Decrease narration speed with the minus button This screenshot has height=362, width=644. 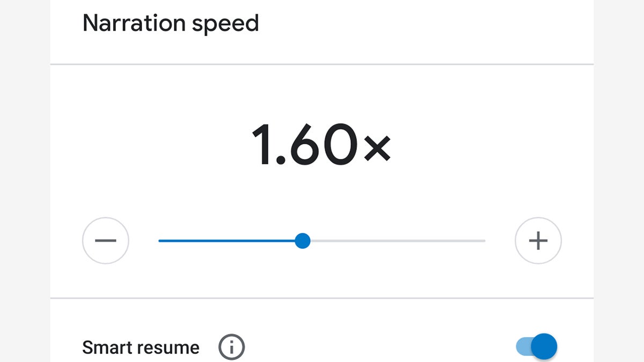pos(106,241)
